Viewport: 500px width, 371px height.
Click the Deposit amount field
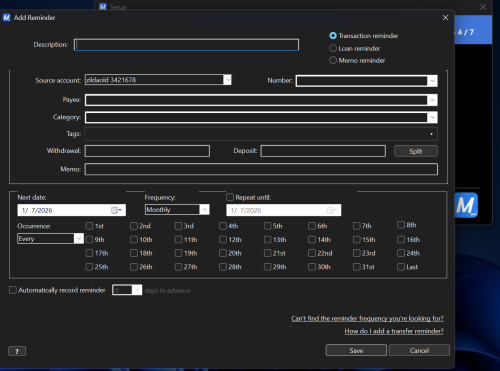coord(323,151)
